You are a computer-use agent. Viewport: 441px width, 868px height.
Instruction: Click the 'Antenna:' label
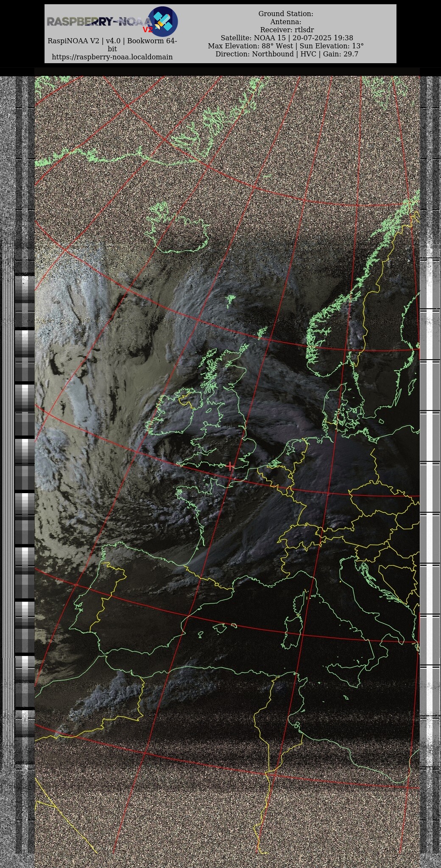point(286,22)
